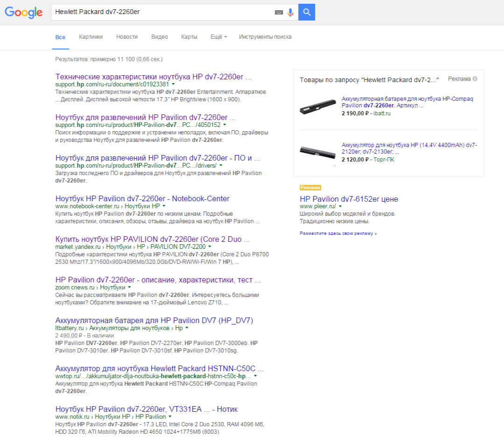Open Инструменты поиска search tools
This screenshot has width=504, height=444.
265,37
